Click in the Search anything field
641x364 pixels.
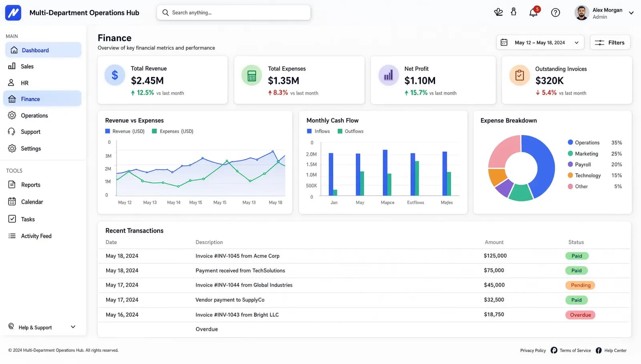point(234,12)
